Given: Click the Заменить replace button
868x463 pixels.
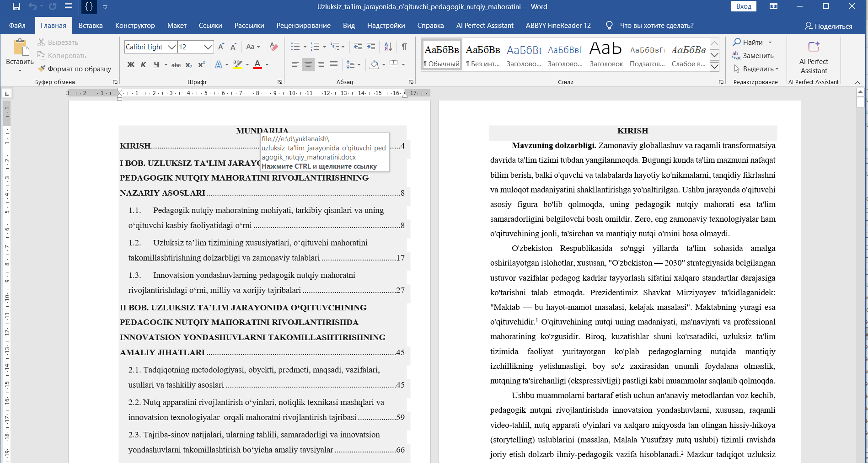Looking at the screenshot, I should tap(753, 55).
